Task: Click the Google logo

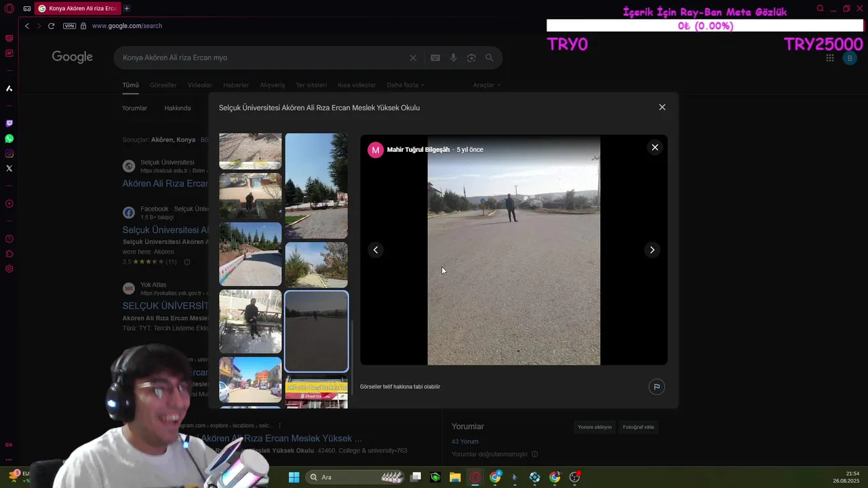Action: pos(72,58)
